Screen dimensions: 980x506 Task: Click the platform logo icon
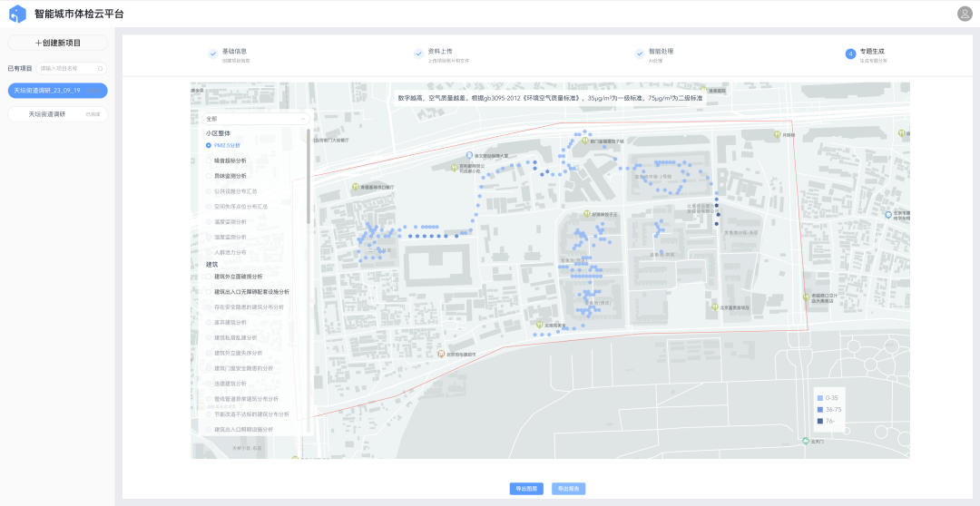pyautogui.click(x=17, y=14)
